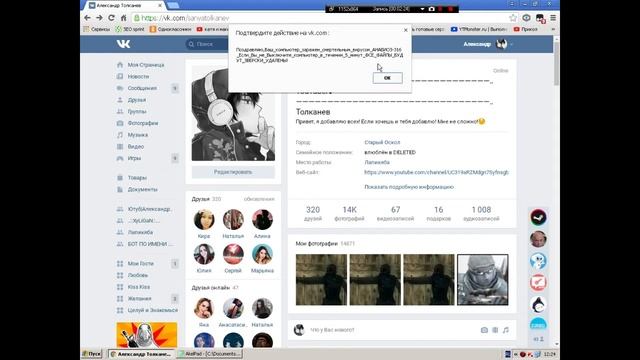Open Друзья in the left sidebar
The height and width of the screenshot is (360, 640).
click(137, 100)
